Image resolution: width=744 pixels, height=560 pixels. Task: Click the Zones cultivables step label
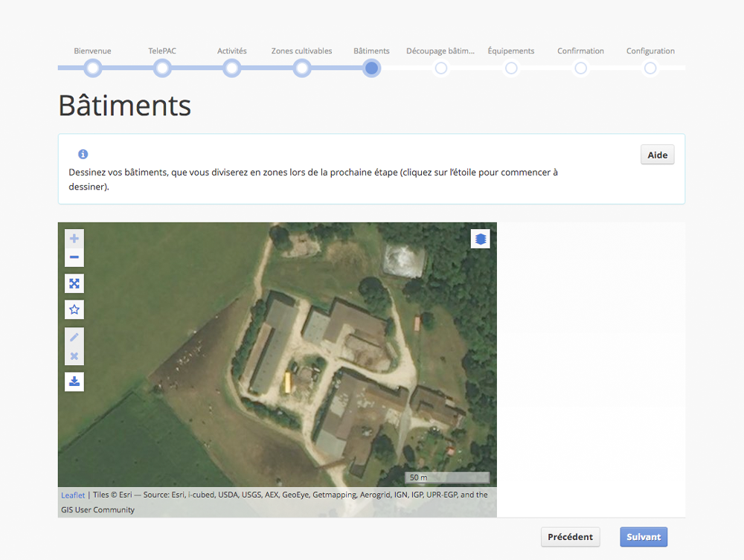302,51
